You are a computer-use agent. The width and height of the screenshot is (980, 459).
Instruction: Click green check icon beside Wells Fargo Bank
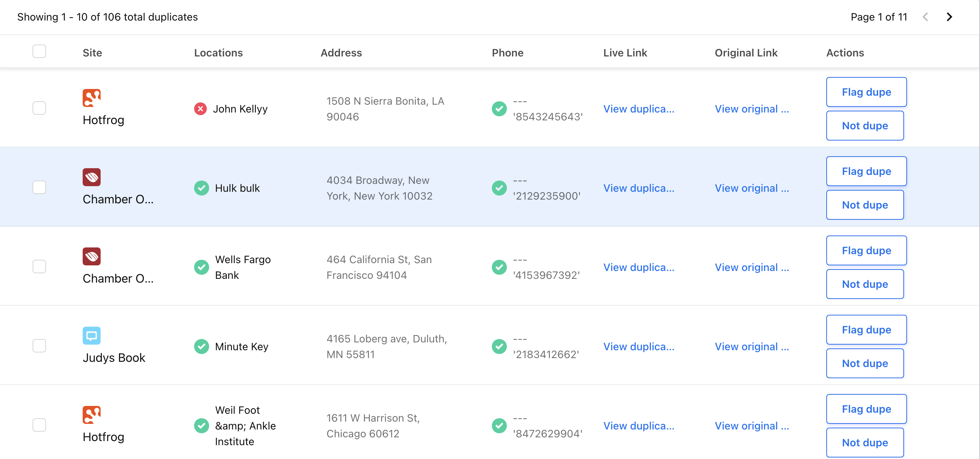tap(202, 267)
